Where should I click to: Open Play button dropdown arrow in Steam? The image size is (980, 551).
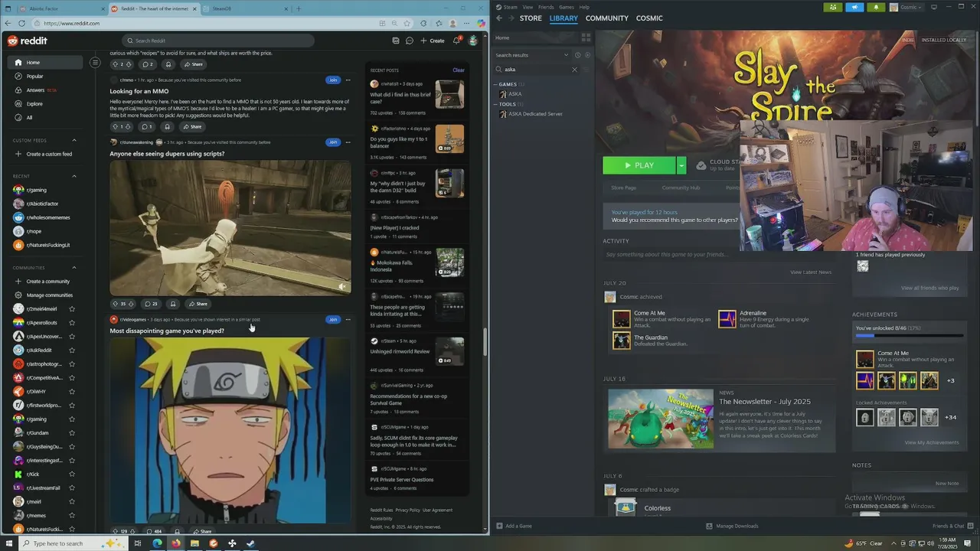tap(681, 165)
